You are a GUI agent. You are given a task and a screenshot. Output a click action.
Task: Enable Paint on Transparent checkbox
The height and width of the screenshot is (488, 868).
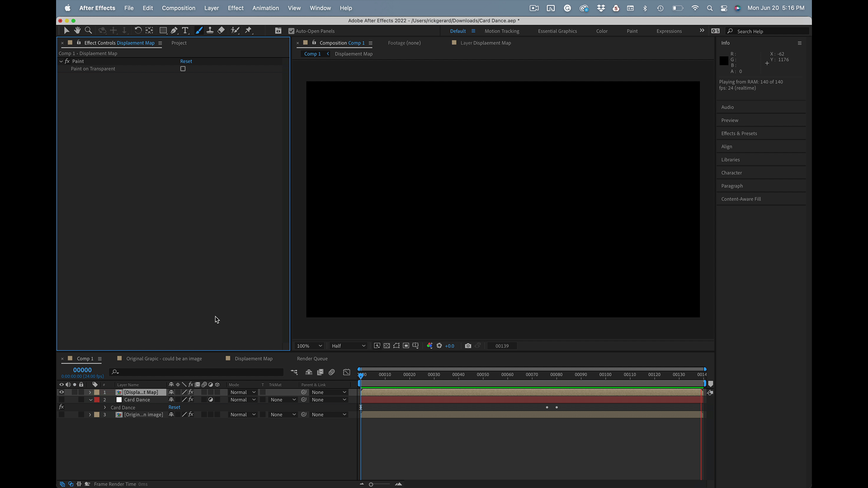pyautogui.click(x=183, y=69)
